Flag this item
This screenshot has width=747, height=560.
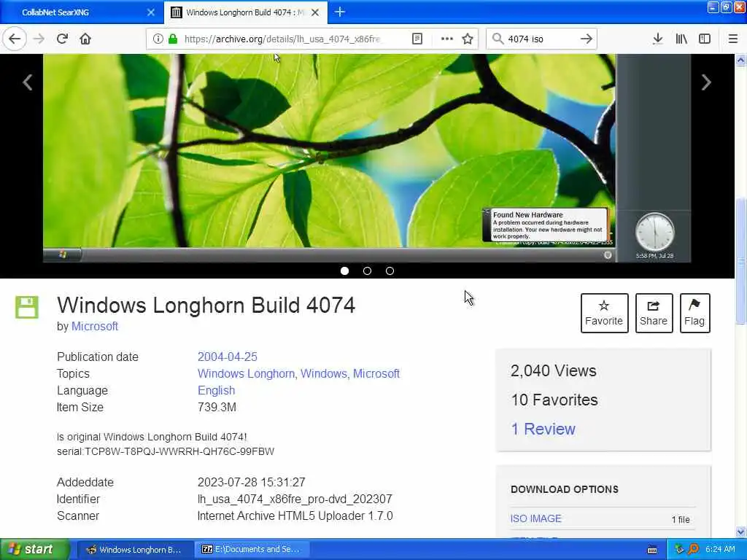(x=694, y=313)
